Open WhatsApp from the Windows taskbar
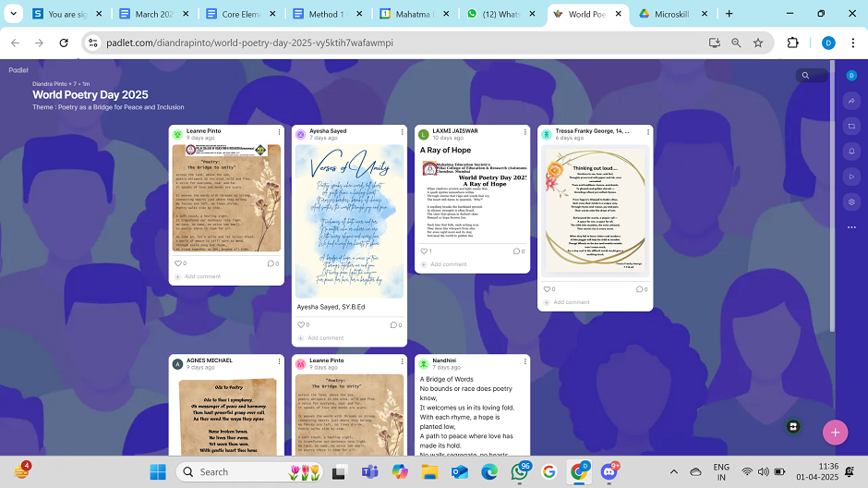The width and height of the screenshot is (868, 488). 520,471
